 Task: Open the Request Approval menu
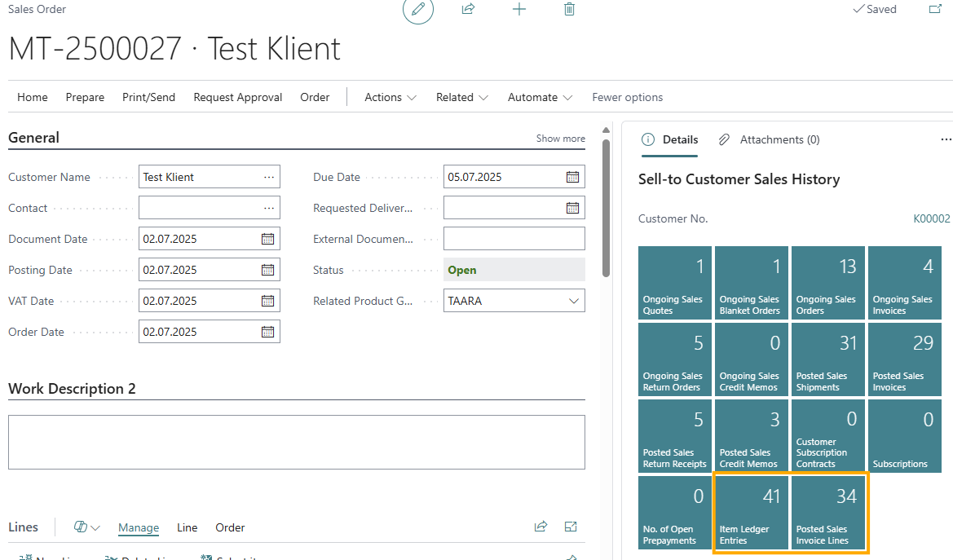pyautogui.click(x=238, y=97)
